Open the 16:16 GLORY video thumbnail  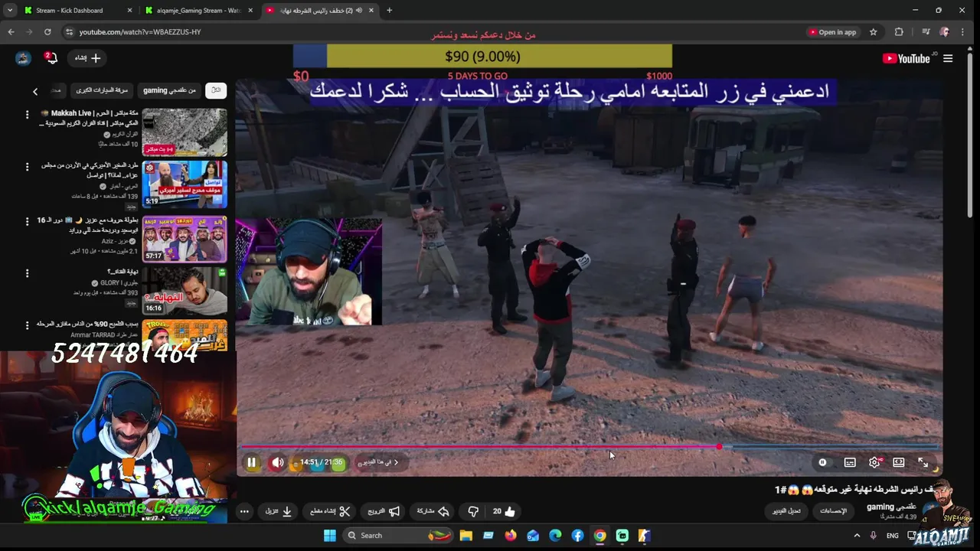(x=184, y=291)
